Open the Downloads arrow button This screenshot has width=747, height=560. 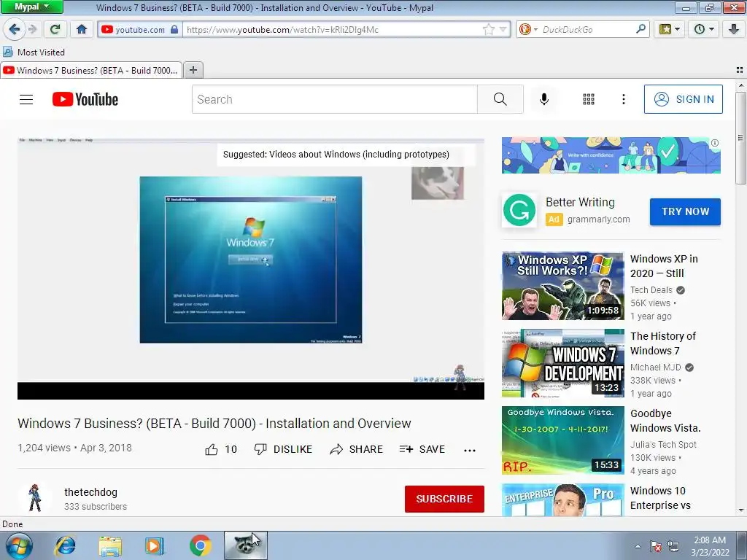pos(734,29)
